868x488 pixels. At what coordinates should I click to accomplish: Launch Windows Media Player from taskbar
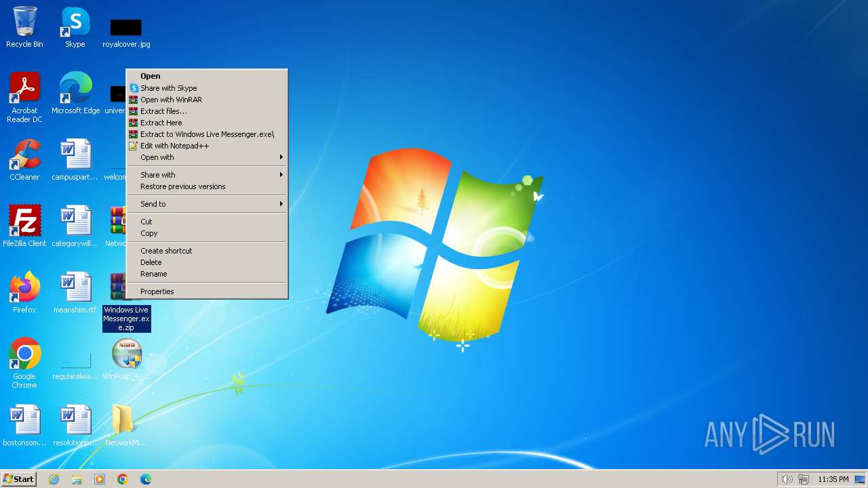[100, 479]
